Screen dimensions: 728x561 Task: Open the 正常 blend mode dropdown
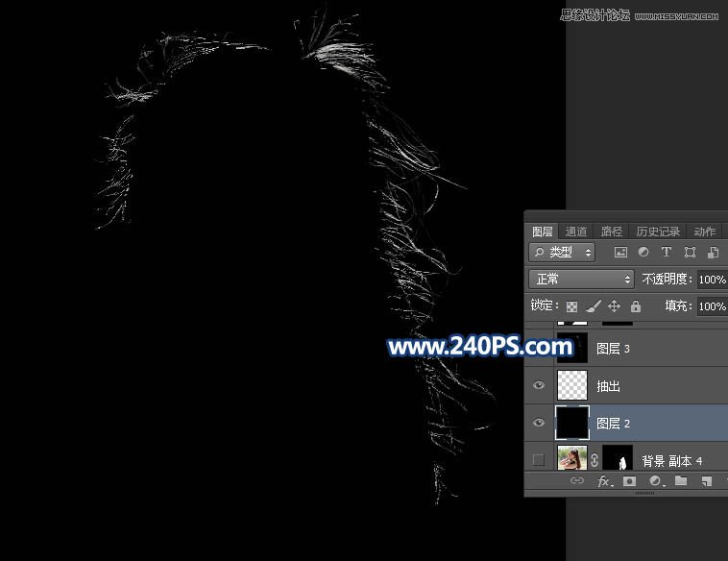(x=581, y=280)
